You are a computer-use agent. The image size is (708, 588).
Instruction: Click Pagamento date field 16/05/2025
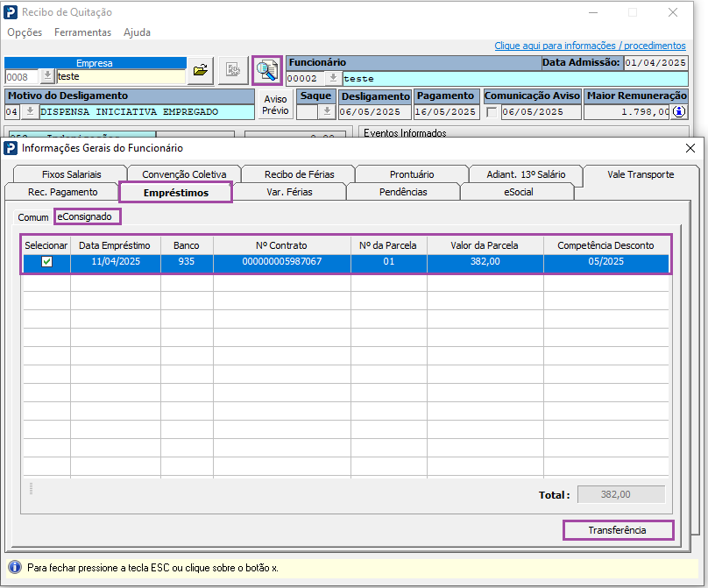coord(447,111)
